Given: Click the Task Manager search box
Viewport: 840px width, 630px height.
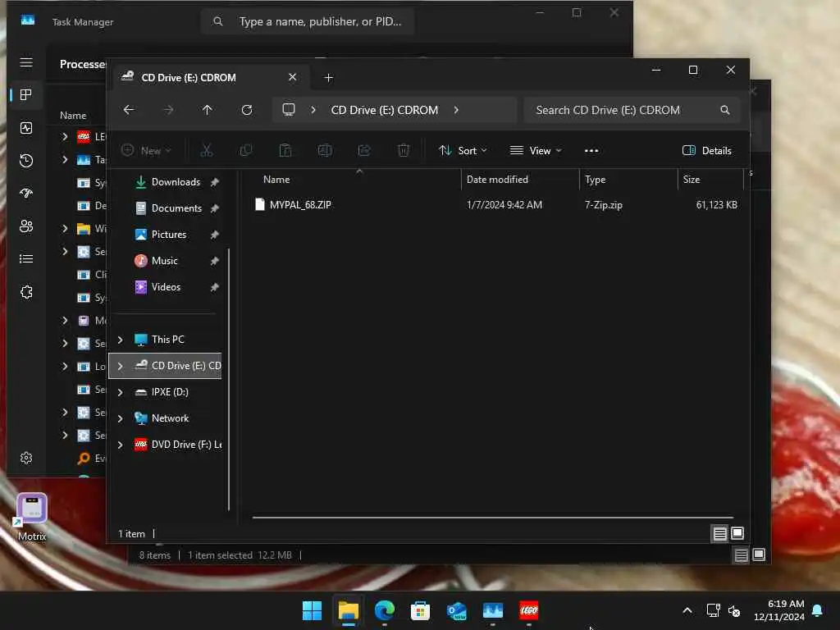Looking at the screenshot, I should coord(308,21).
